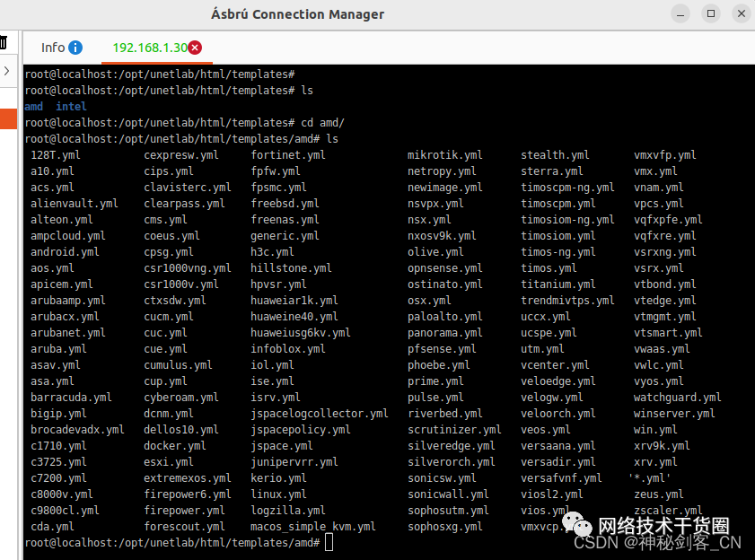The image size is (755, 560).
Task: Expand the connections panel using the chevron arrow
Action: click(x=4, y=72)
